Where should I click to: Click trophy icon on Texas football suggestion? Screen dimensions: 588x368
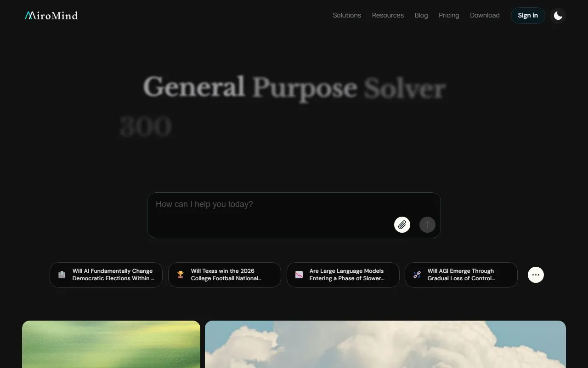click(x=181, y=275)
